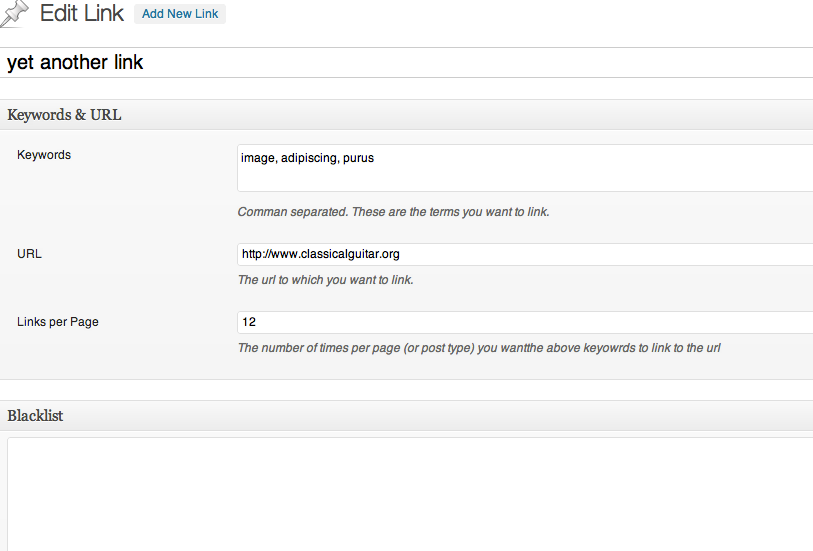Image resolution: width=813 pixels, height=551 pixels.
Task: Click the word 'another' in the title field
Action: (74, 63)
